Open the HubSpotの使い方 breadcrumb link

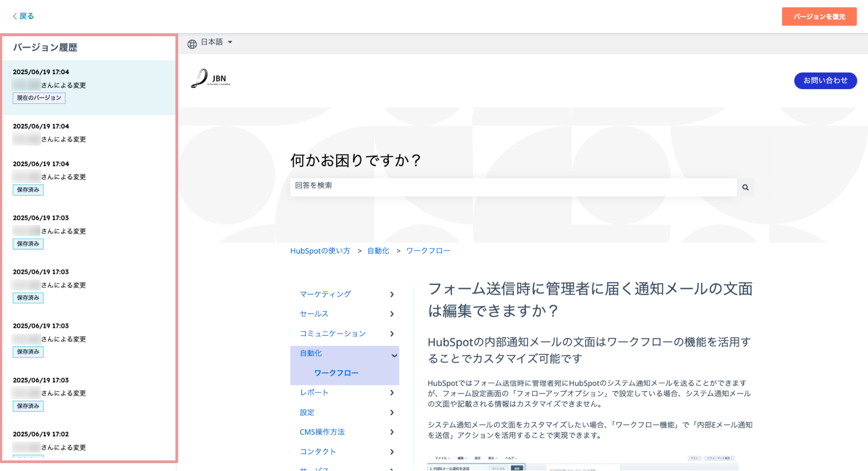320,251
